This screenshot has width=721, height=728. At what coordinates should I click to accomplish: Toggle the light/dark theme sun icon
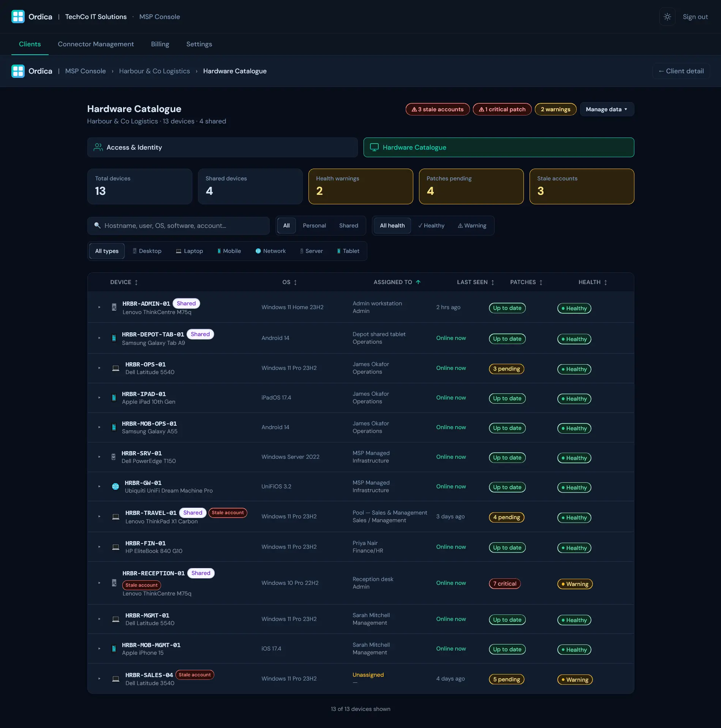667,17
